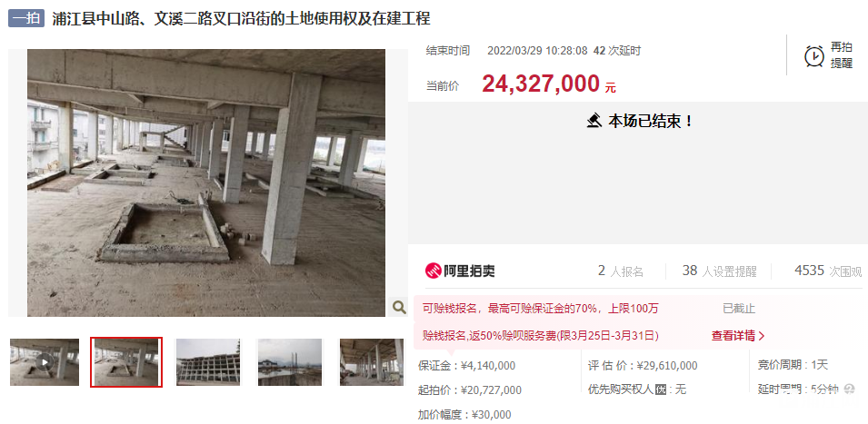Expand details via arrow after 查看详情
This screenshot has height=424, width=868.
click(762, 336)
